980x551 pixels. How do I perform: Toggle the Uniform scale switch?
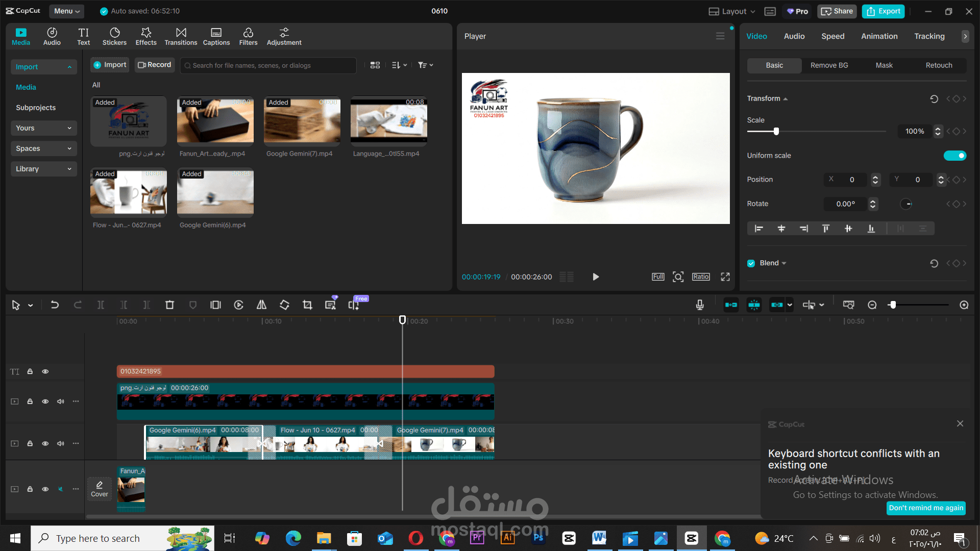click(x=954, y=156)
